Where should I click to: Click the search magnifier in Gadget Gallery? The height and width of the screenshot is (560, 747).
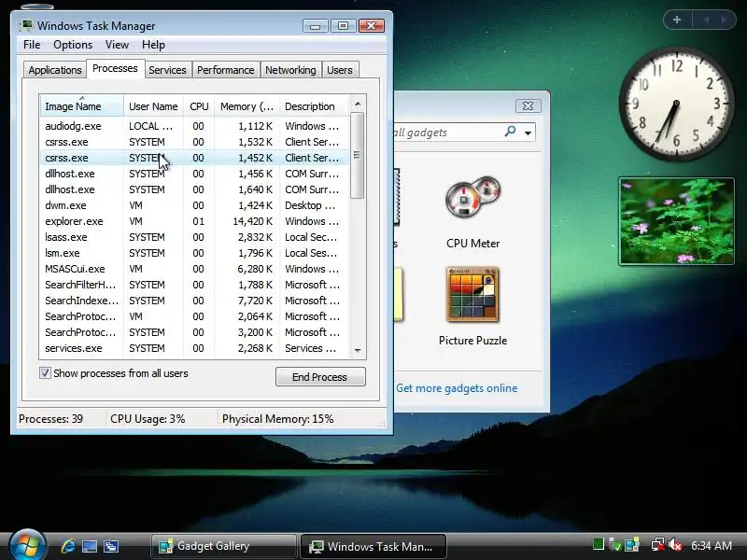click(510, 132)
